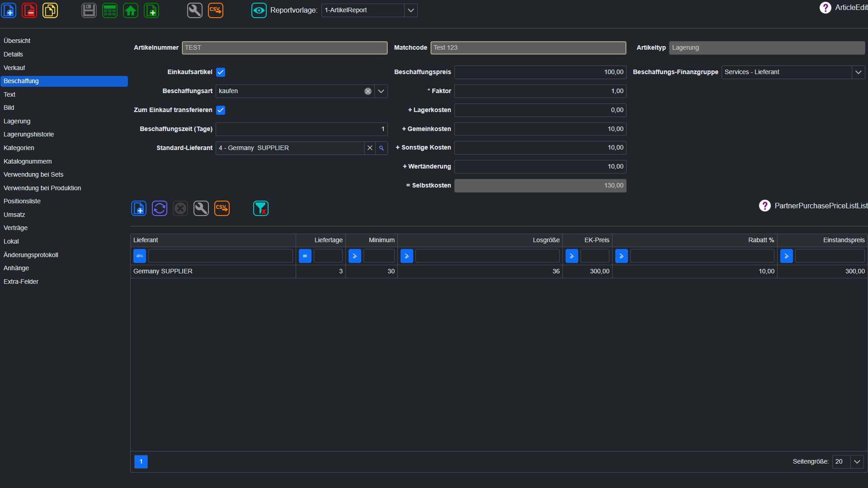Add a new supplier price list entry

point(139,208)
